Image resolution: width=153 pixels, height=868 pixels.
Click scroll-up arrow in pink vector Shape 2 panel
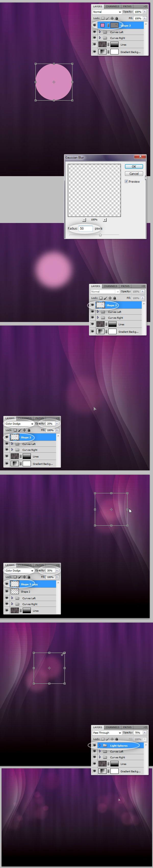point(146,24)
